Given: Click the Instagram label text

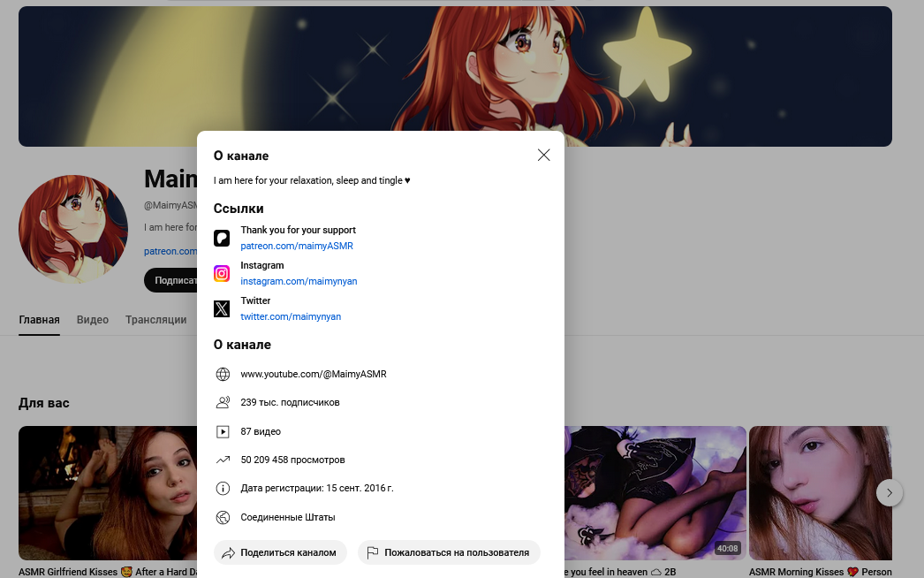Looking at the screenshot, I should [x=262, y=265].
